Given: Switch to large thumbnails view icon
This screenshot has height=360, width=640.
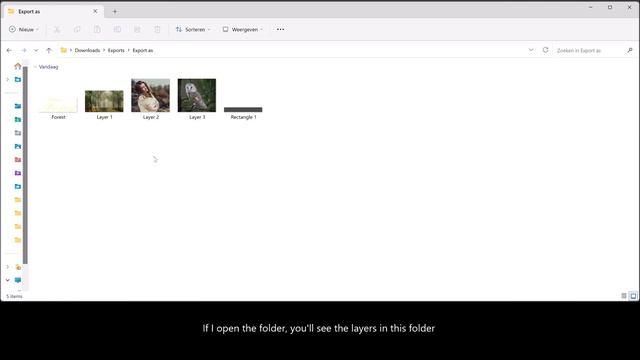Looking at the screenshot, I should pyautogui.click(x=633, y=296).
